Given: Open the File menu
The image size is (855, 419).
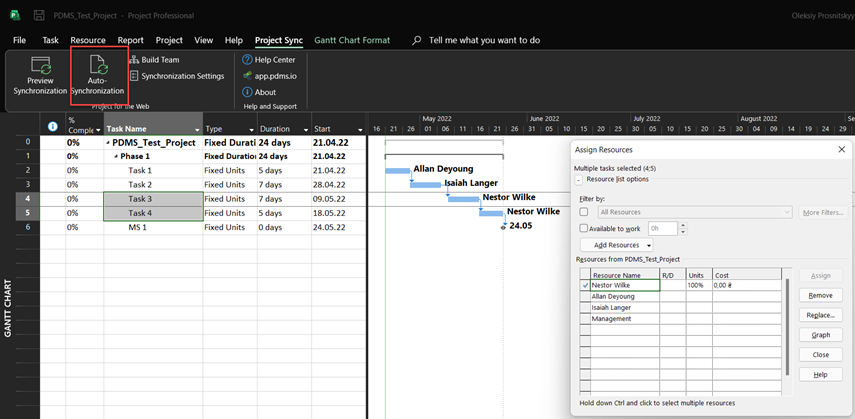Looking at the screenshot, I should click(19, 40).
